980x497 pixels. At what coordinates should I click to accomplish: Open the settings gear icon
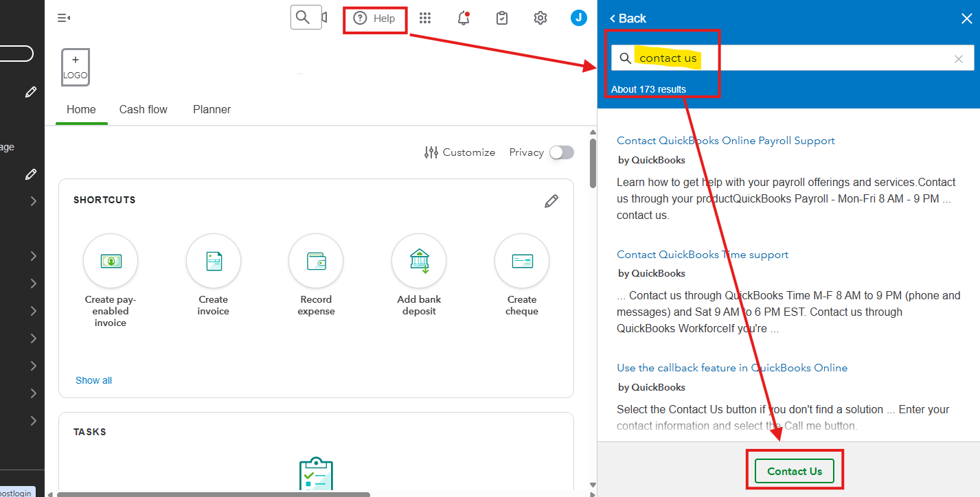[x=540, y=19]
